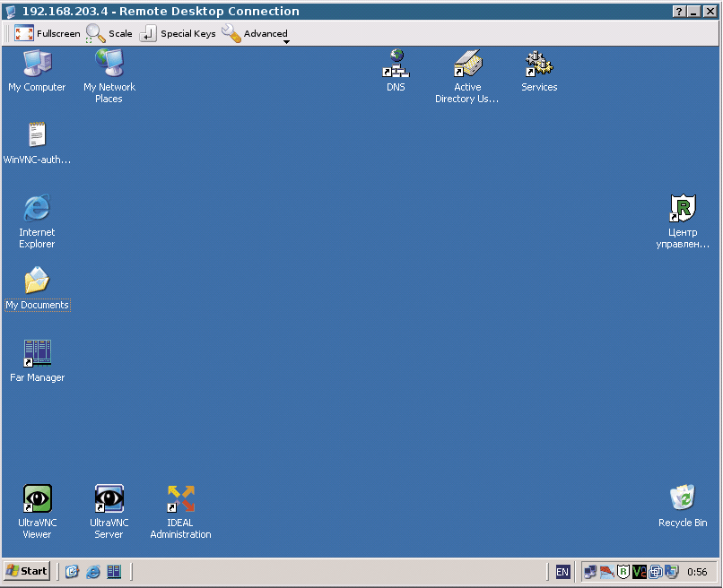Click the VNC tray icon
This screenshot has height=588, width=723.
pyautogui.click(x=640, y=572)
